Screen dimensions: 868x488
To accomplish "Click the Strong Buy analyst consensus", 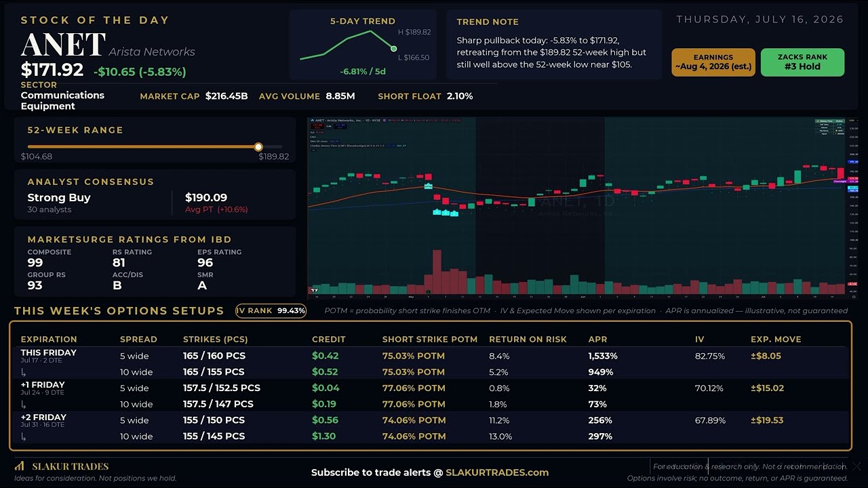I will point(59,198).
